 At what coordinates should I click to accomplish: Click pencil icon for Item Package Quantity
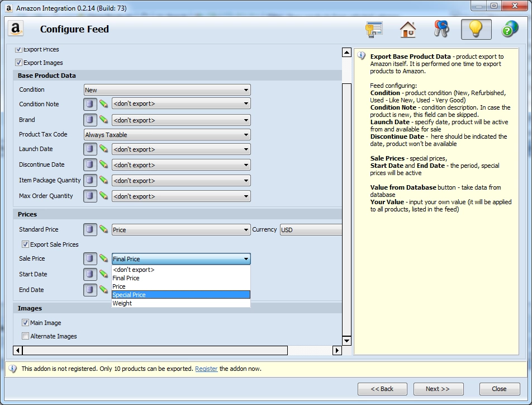103,180
